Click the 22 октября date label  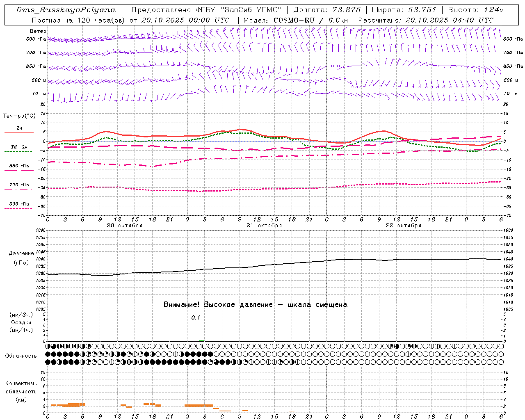coord(403,226)
